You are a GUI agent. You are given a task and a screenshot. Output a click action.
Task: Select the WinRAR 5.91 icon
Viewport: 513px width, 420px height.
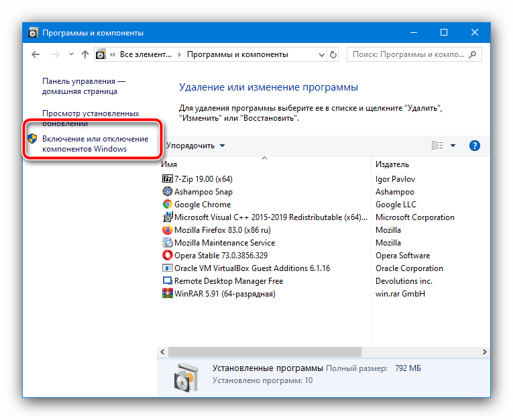pos(167,293)
